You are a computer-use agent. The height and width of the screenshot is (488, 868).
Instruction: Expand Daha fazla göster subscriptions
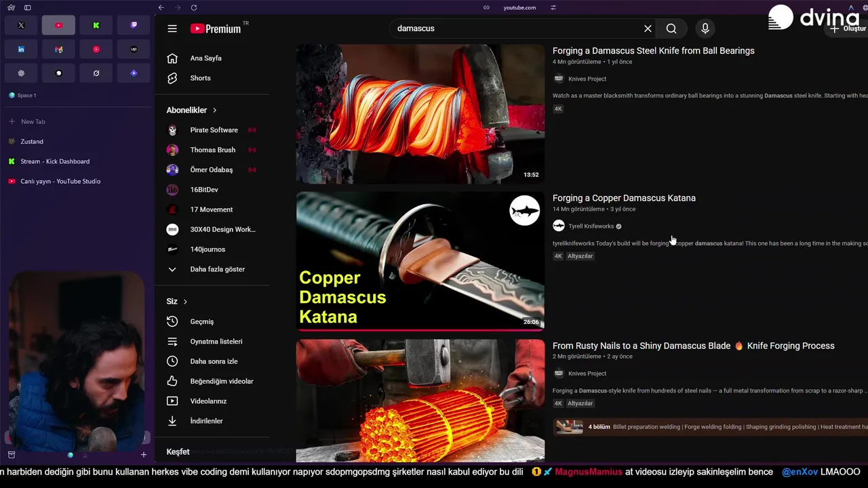212,269
